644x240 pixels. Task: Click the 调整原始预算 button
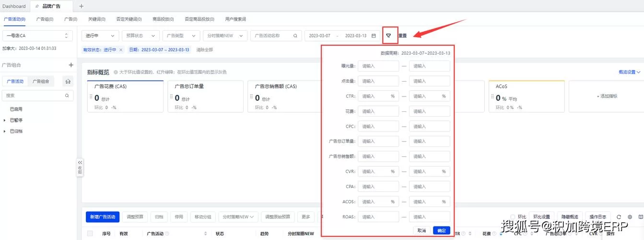coord(278,217)
